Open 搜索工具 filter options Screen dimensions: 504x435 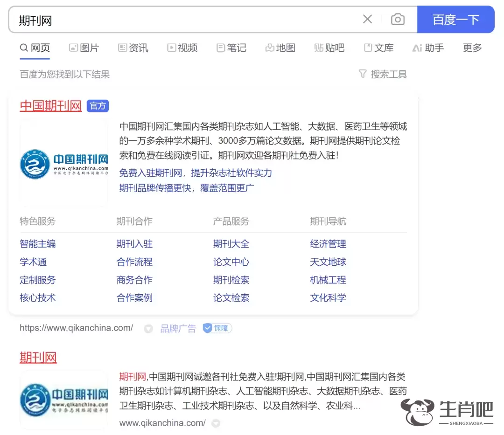pos(383,74)
